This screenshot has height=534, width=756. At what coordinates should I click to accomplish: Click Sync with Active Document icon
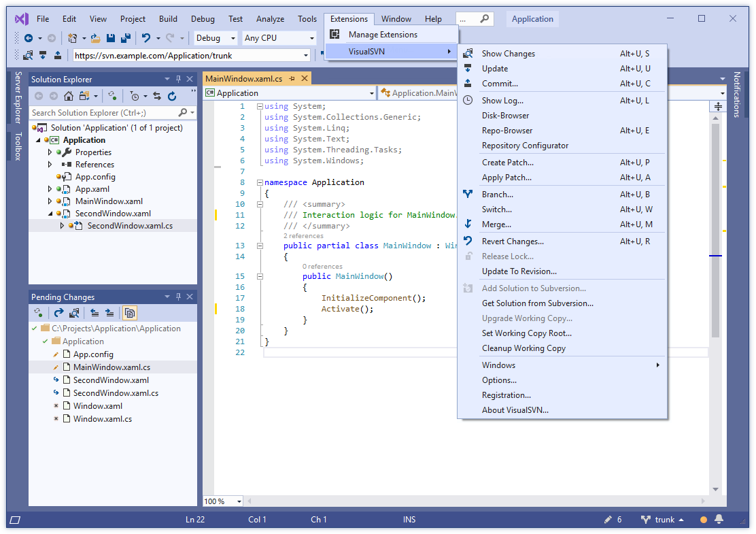(x=156, y=96)
